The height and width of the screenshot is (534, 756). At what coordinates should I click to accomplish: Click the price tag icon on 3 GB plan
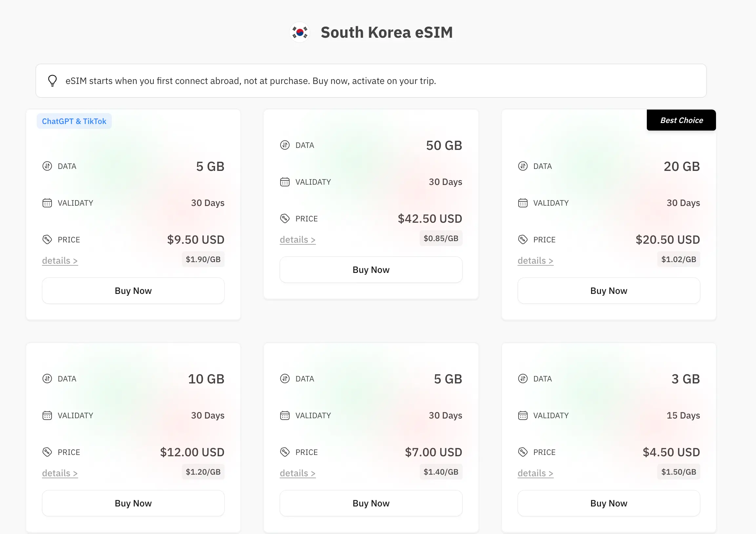pyautogui.click(x=523, y=452)
